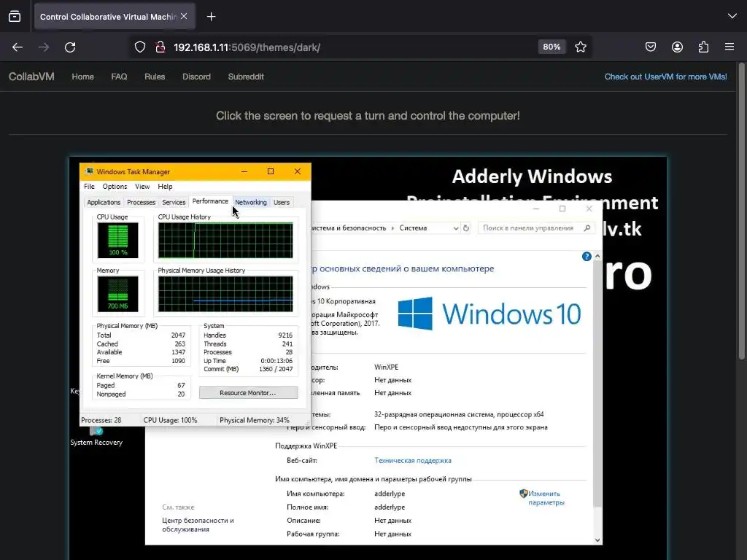Click the Windows 10 logo

click(489, 314)
